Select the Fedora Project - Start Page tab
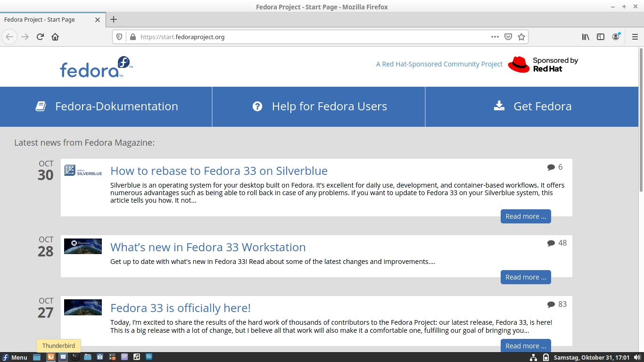Image resolution: width=644 pixels, height=362 pixels. click(x=53, y=20)
